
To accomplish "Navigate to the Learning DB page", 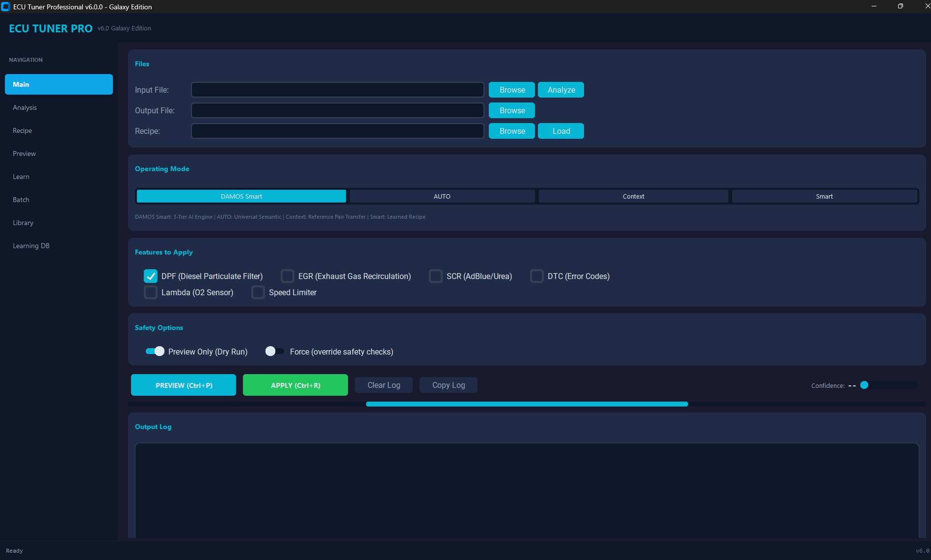I will pos(31,245).
